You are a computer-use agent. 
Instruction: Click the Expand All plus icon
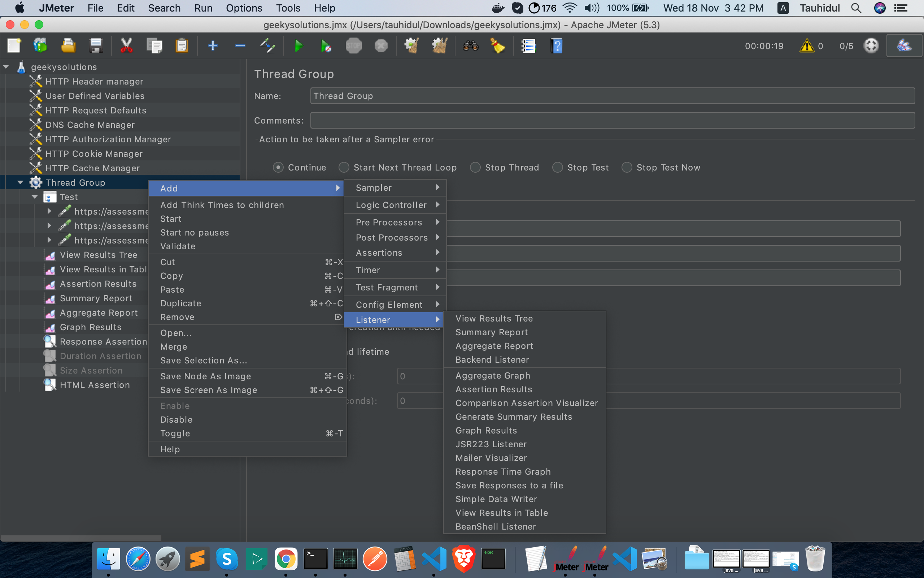[x=213, y=46]
